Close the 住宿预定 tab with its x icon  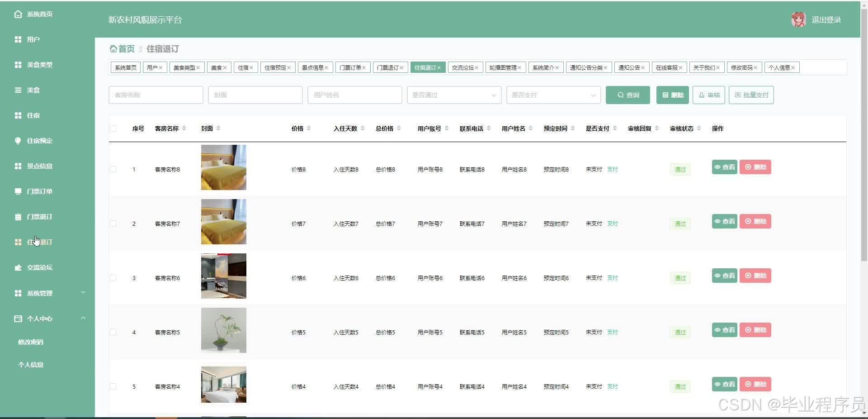[289, 68]
